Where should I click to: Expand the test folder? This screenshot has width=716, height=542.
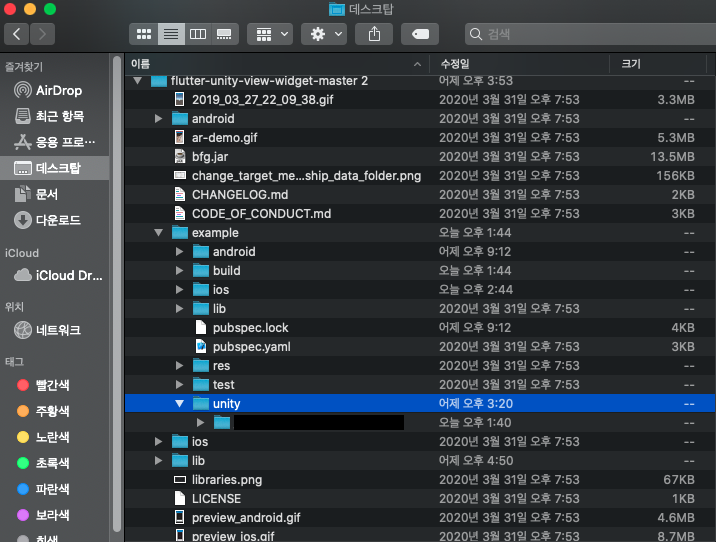[179, 385]
